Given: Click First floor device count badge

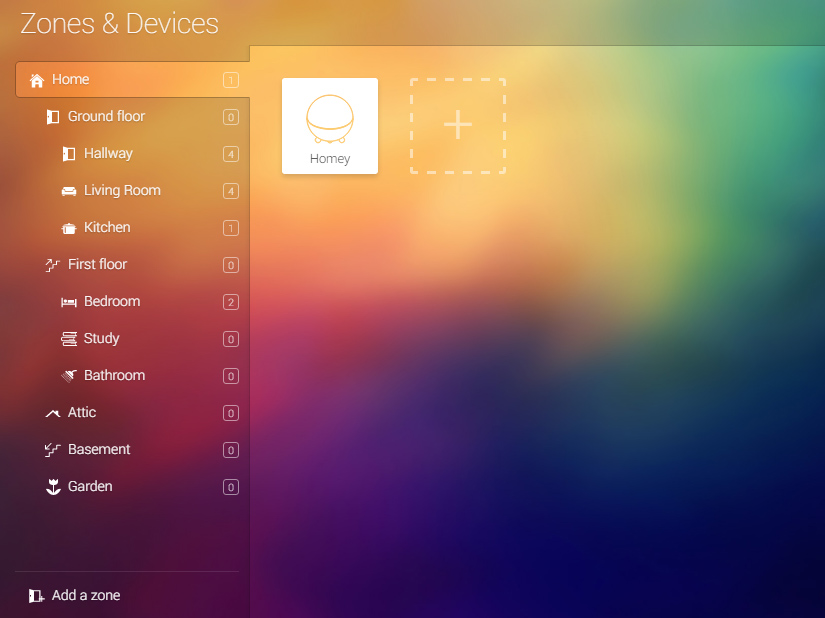Looking at the screenshot, I should point(230,265).
